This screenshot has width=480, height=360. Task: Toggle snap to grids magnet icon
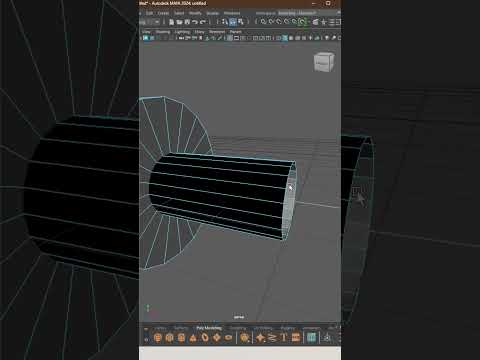coord(263,22)
